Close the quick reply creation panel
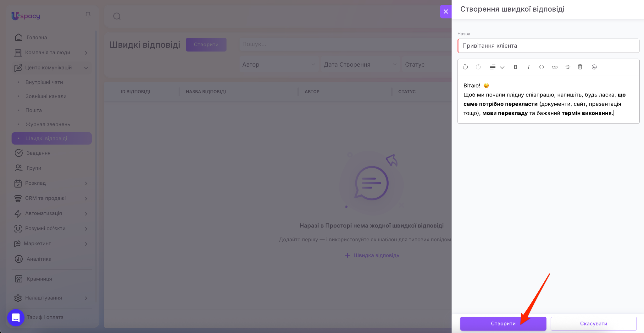The image size is (644, 333). tap(446, 12)
